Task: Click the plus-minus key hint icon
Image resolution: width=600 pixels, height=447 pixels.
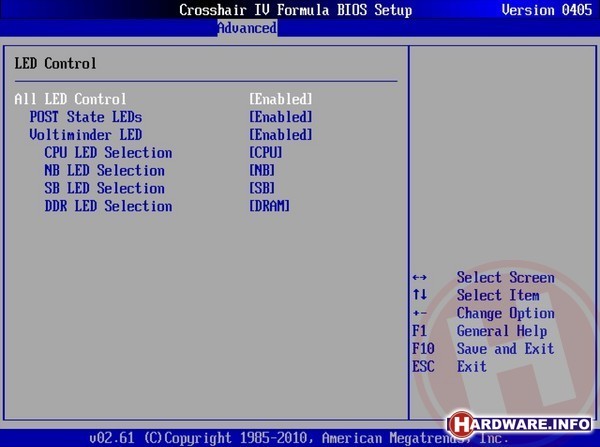Action: click(420, 313)
